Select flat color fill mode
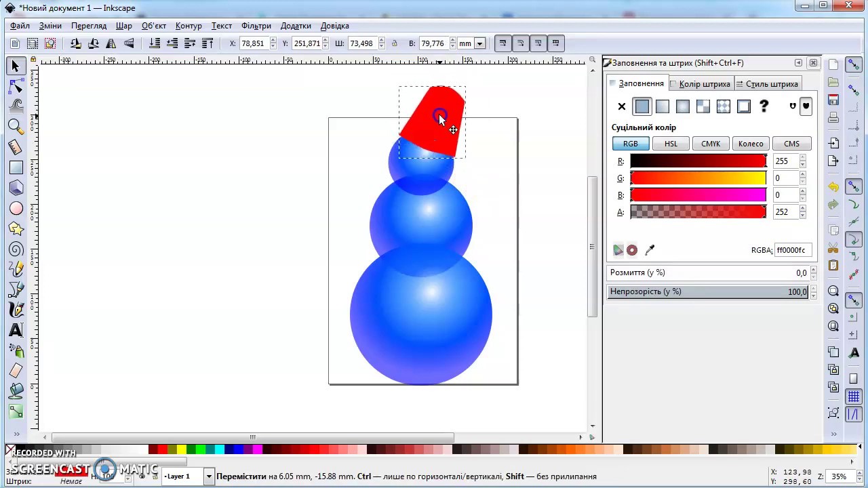 click(642, 106)
